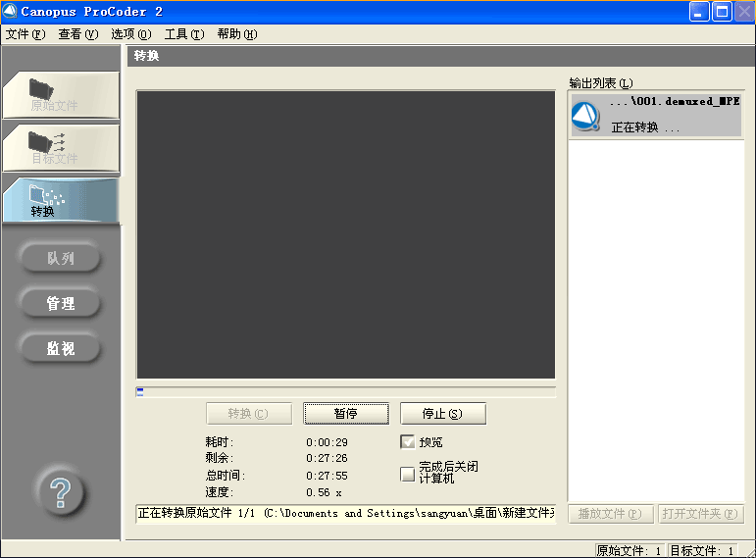Click the remaining time value 0:27:26
Image resolution: width=756 pixels, height=558 pixels.
pos(327,458)
